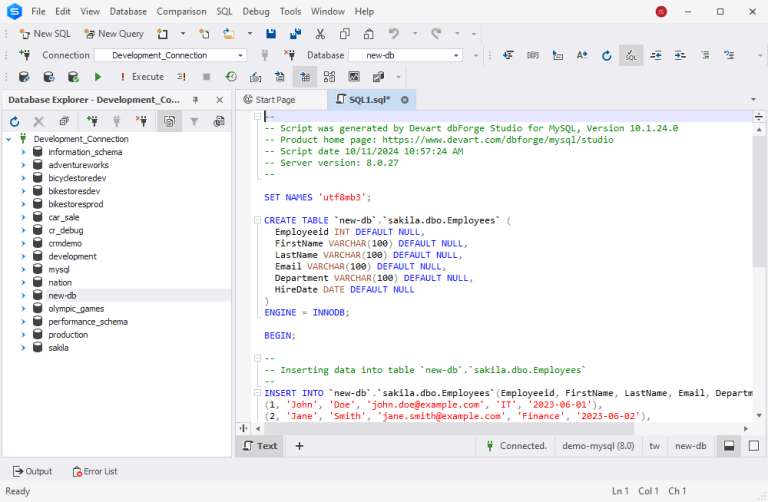Click the Save icon in toolbar
This screenshot has height=502, width=768.
tap(270, 34)
